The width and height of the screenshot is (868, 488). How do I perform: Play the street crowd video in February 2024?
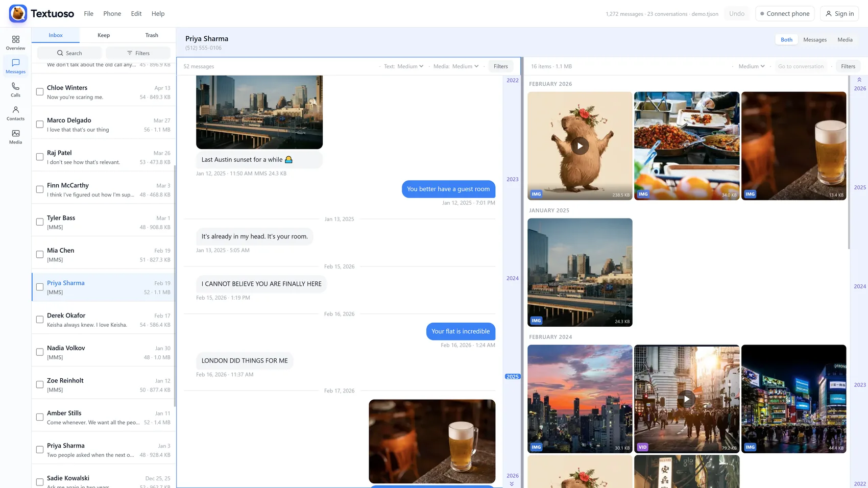687,399
